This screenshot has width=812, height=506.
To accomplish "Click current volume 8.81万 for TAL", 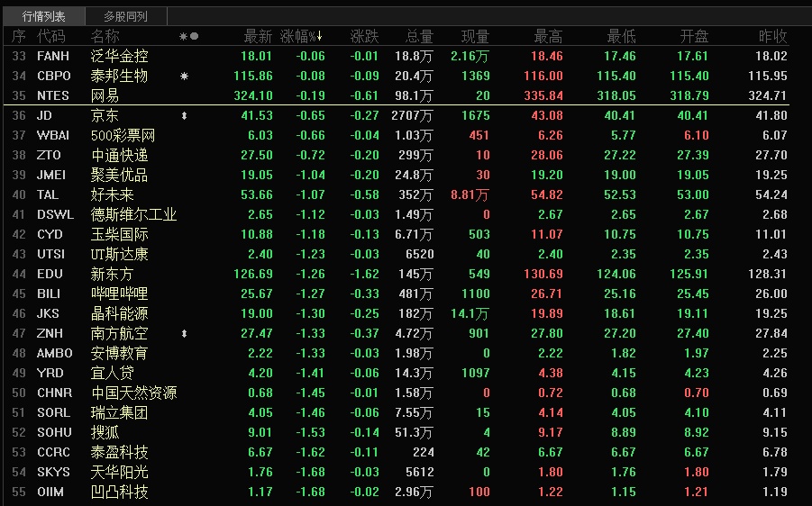I will pyautogui.click(x=470, y=195).
